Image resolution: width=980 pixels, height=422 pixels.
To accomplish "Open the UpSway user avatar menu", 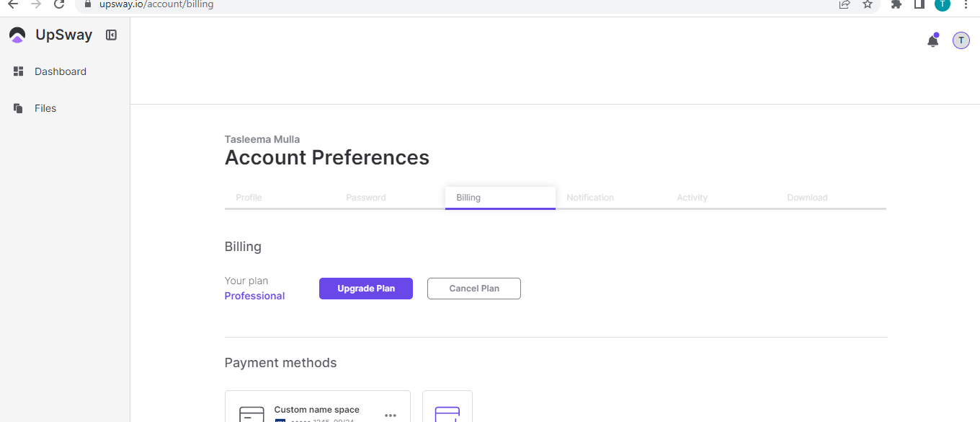I will (x=961, y=40).
